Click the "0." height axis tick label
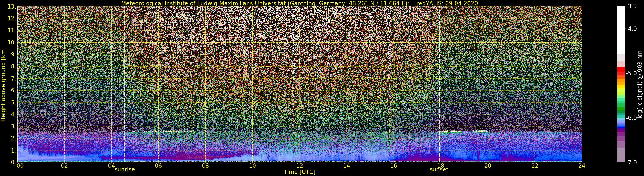 (13, 162)
